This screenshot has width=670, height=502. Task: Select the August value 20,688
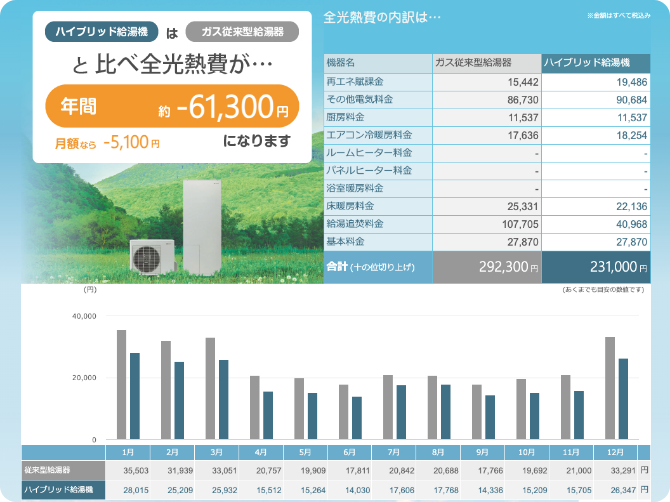pyautogui.click(x=446, y=471)
